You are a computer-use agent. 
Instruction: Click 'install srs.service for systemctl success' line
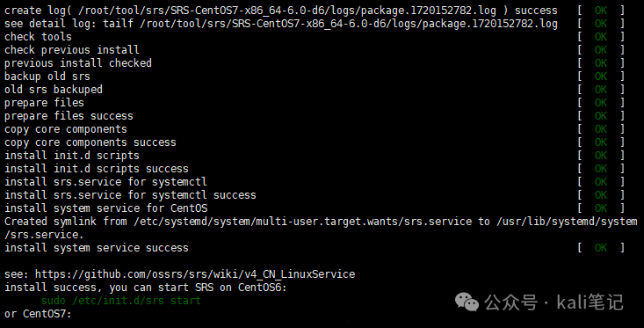[130, 195]
